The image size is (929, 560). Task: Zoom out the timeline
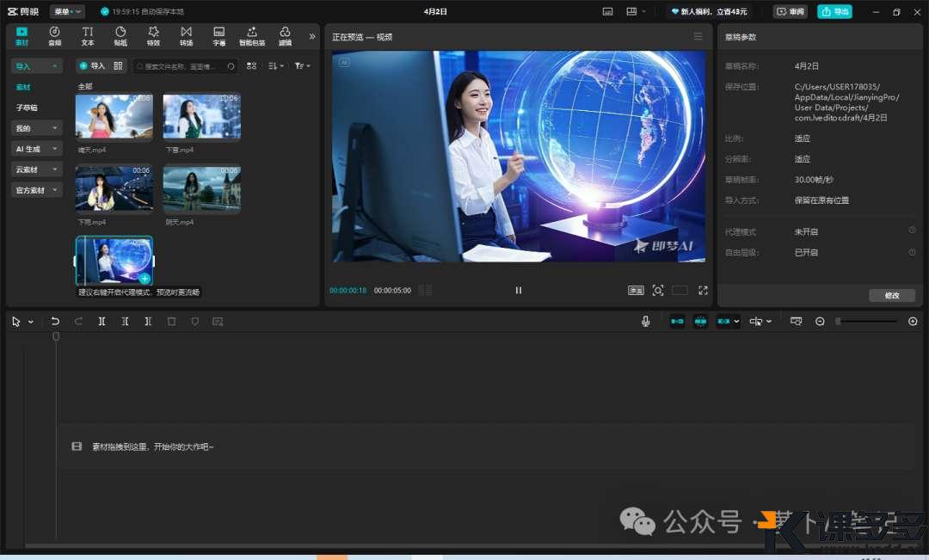pos(820,321)
